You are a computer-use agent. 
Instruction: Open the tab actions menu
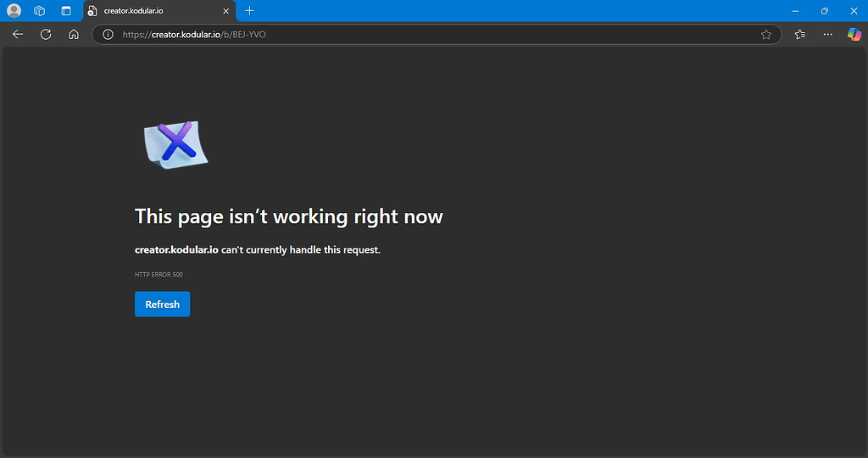click(x=66, y=11)
